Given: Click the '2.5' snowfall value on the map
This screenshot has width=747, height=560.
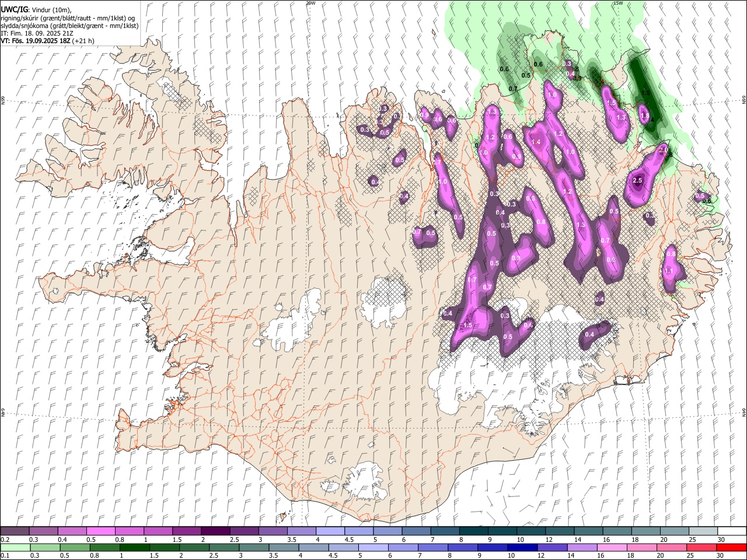Looking at the screenshot, I should tap(637, 181).
